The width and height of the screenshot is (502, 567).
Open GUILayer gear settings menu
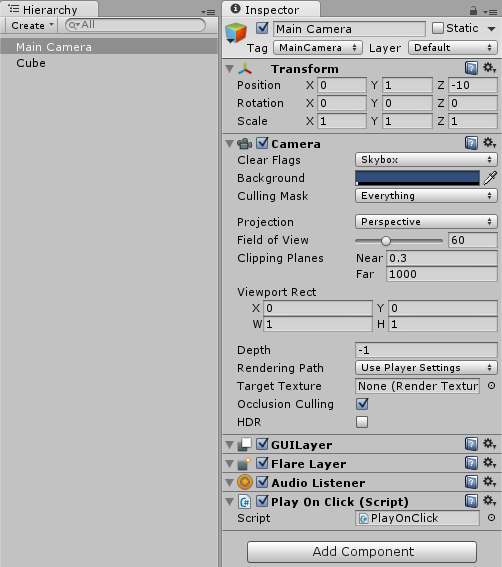[x=489, y=444]
